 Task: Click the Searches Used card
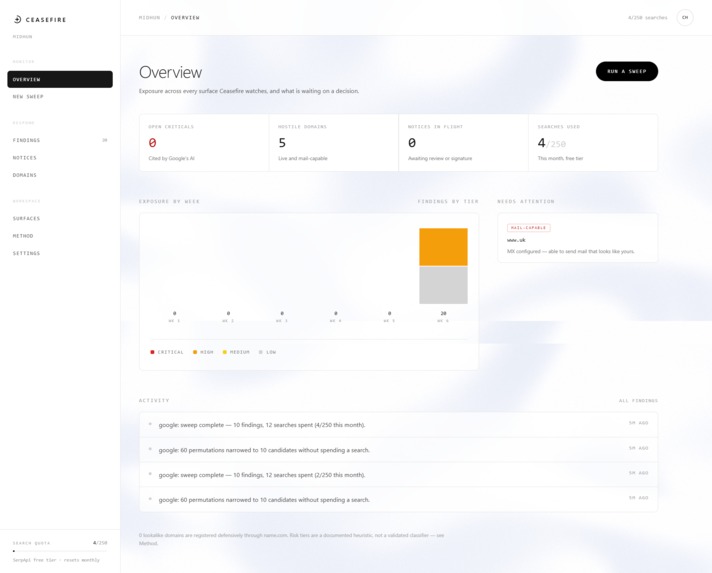click(593, 143)
